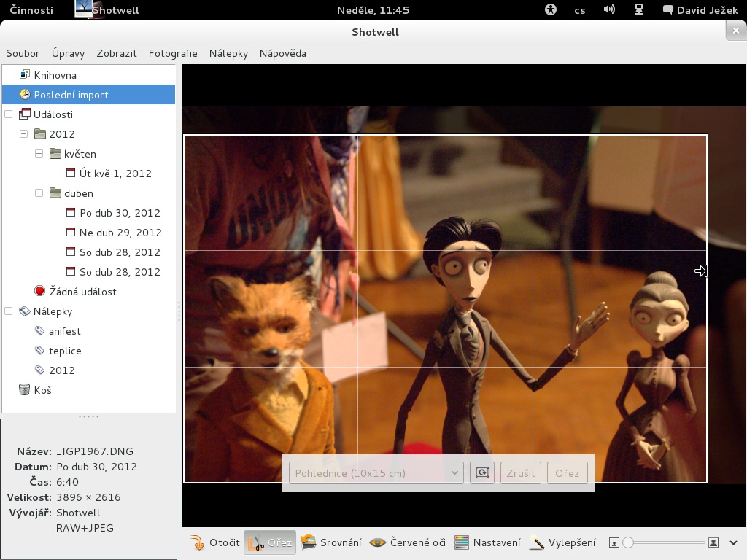This screenshot has width=747, height=560.
Task: Open event Ne dub 29, 2012
Action: (120, 233)
